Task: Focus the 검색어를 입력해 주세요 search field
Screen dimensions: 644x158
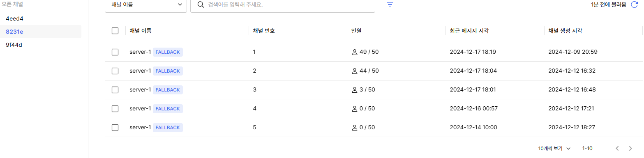Action: (x=283, y=5)
